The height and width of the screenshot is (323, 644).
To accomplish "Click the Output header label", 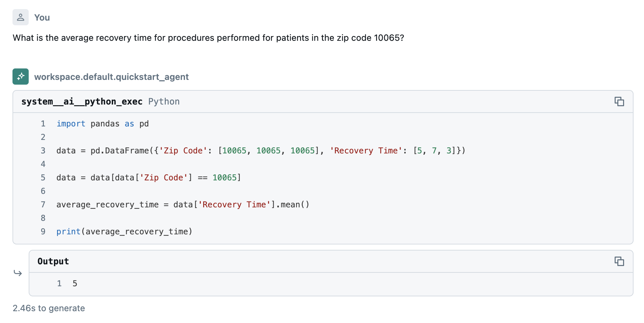I will click(53, 261).
